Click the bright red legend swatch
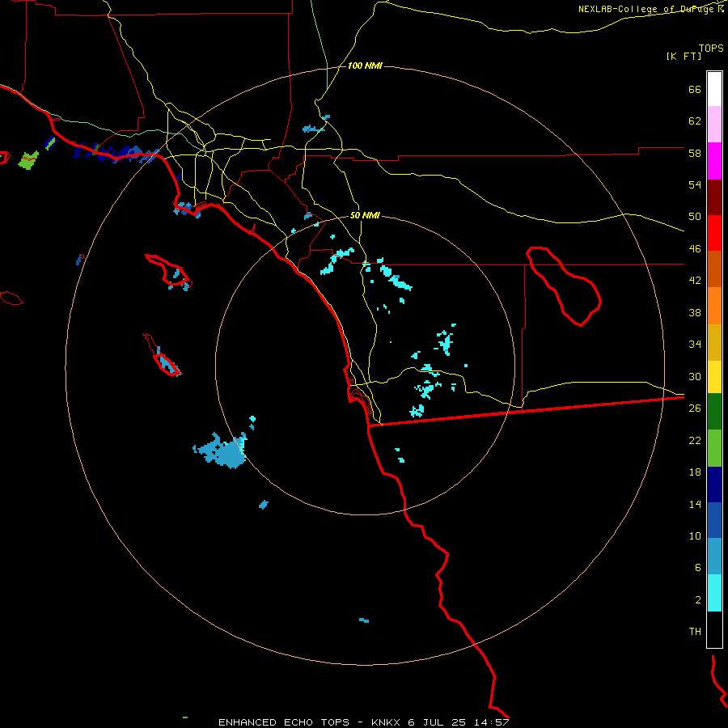Screen dimensions: 728x728 (714, 233)
